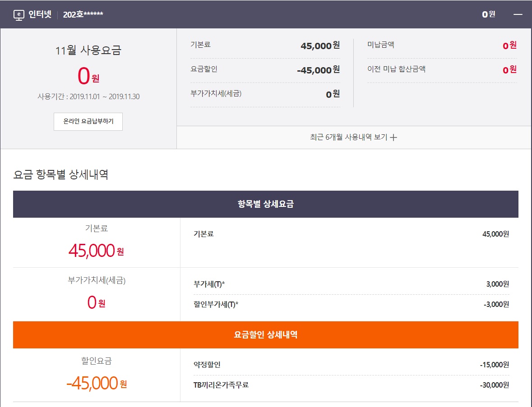Click the 인터넷 service title in header
This screenshot has height=407, width=532.
point(40,14)
